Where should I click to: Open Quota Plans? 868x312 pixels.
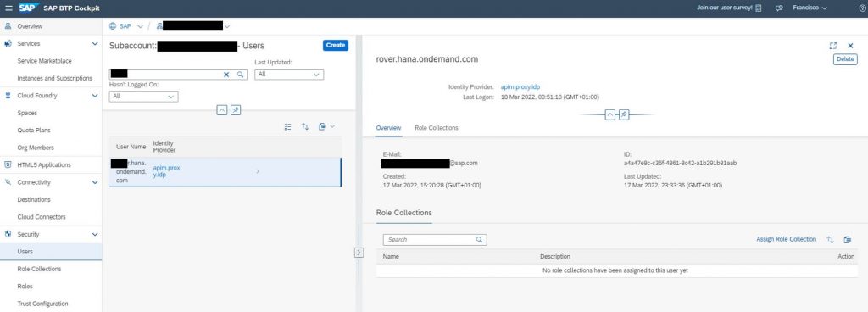tap(35, 130)
